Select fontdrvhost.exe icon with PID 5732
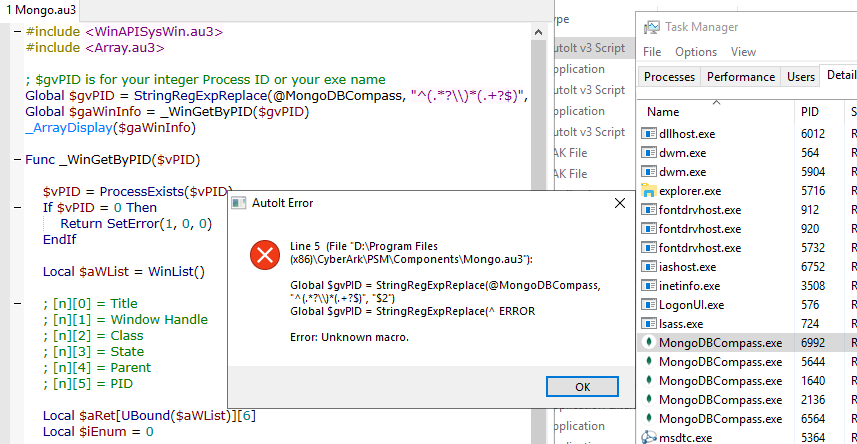Viewport: 857px width, 444px height. point(649,248)
